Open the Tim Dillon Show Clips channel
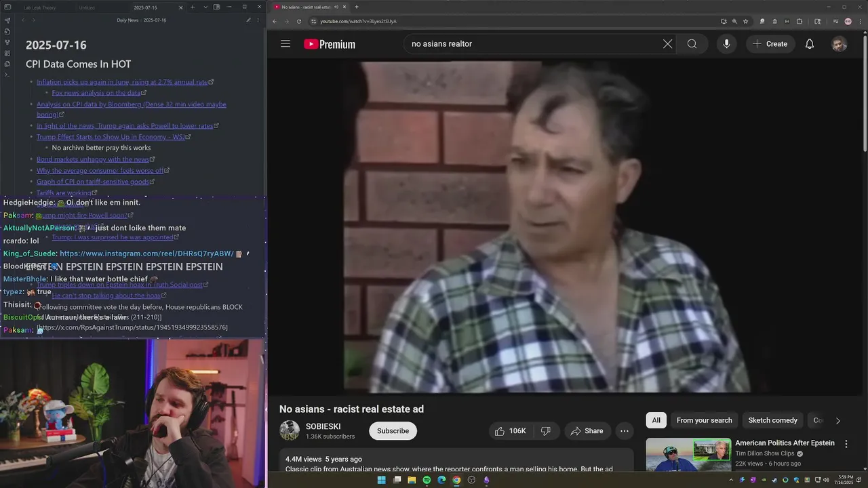Viewport: 868px width, 488px height. pos(765,453)
